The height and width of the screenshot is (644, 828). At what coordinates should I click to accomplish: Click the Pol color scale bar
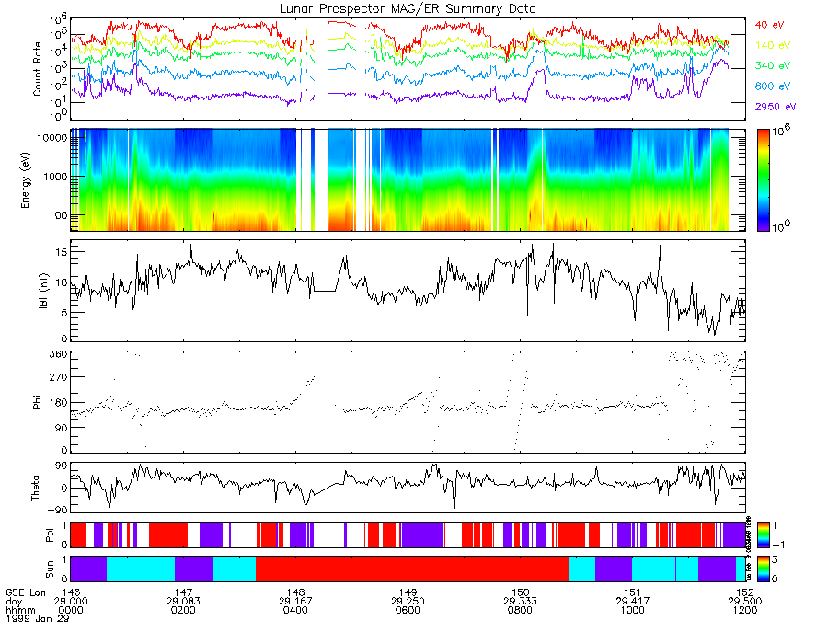763,535
